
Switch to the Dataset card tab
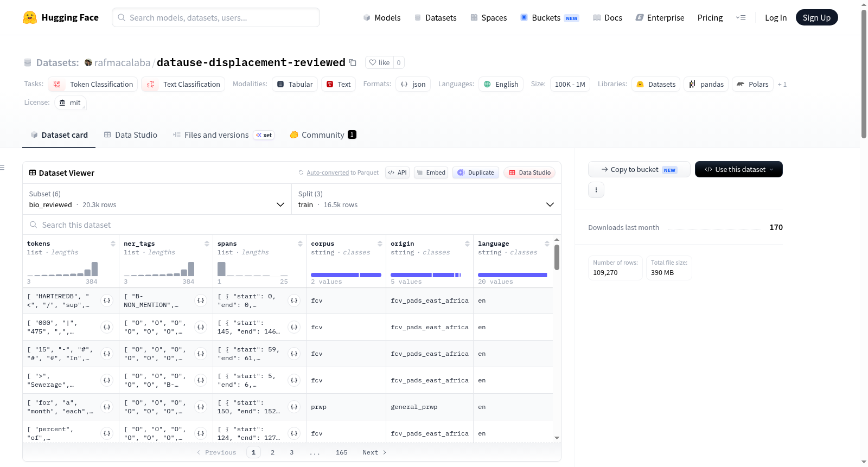tap(59, 135)
